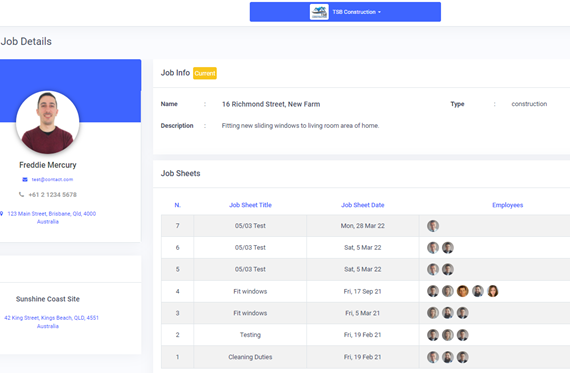Select the 05/03 Test title in row 5

tap(250, 269)
